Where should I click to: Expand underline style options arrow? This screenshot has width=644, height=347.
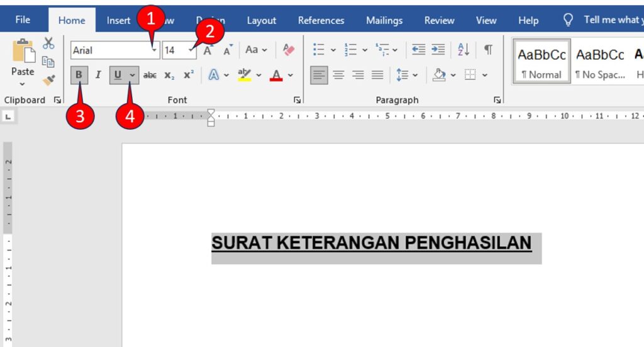click(x=132, y=75)
